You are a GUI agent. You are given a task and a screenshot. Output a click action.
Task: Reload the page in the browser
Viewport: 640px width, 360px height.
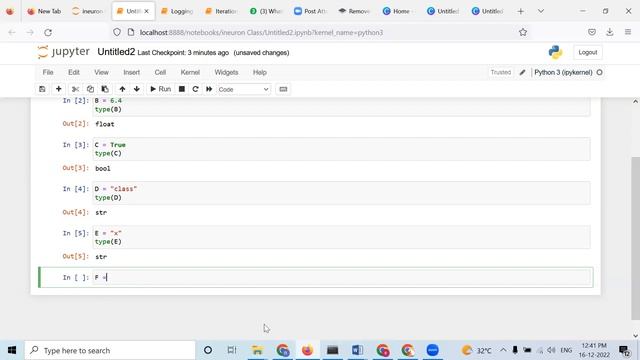[48, 32]
